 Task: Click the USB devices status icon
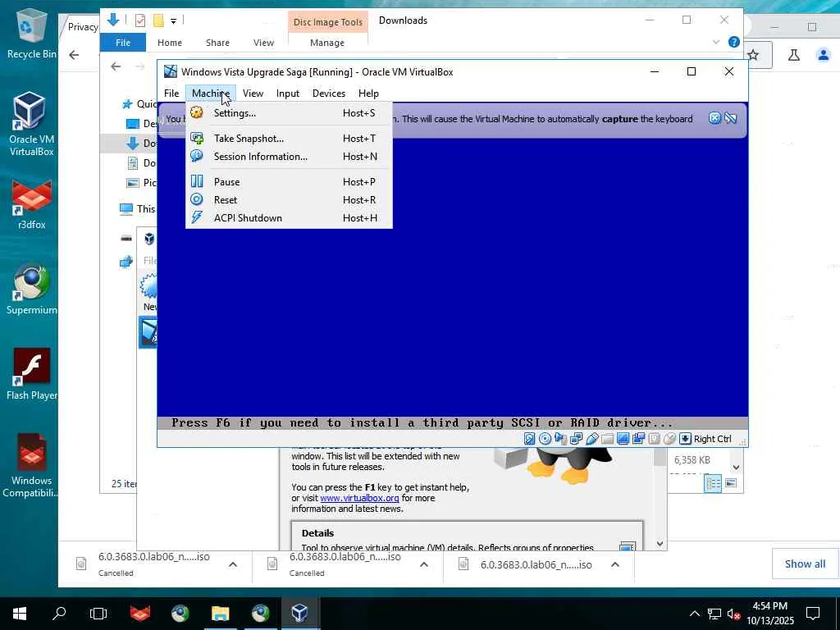coord(592,439)
